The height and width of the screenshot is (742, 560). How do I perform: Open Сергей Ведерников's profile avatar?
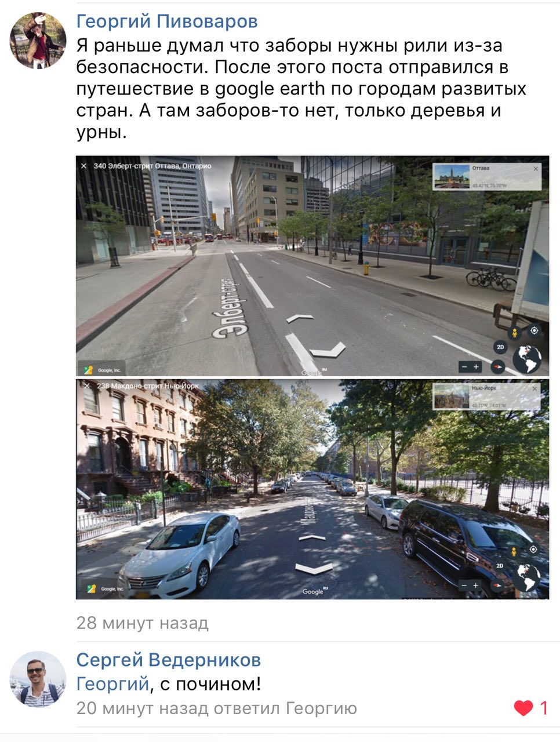(38, 679)
